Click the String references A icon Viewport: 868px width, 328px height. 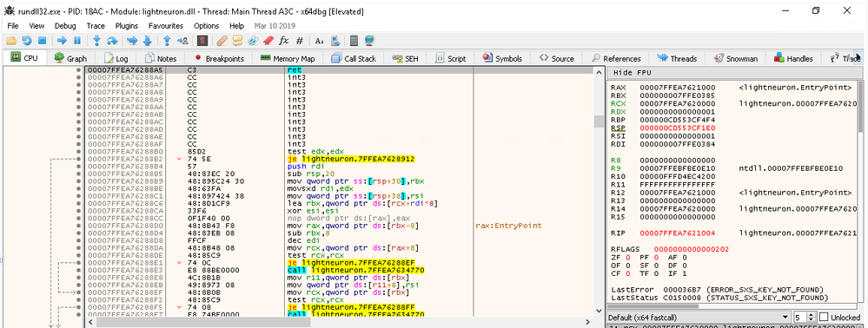[320, 41]
